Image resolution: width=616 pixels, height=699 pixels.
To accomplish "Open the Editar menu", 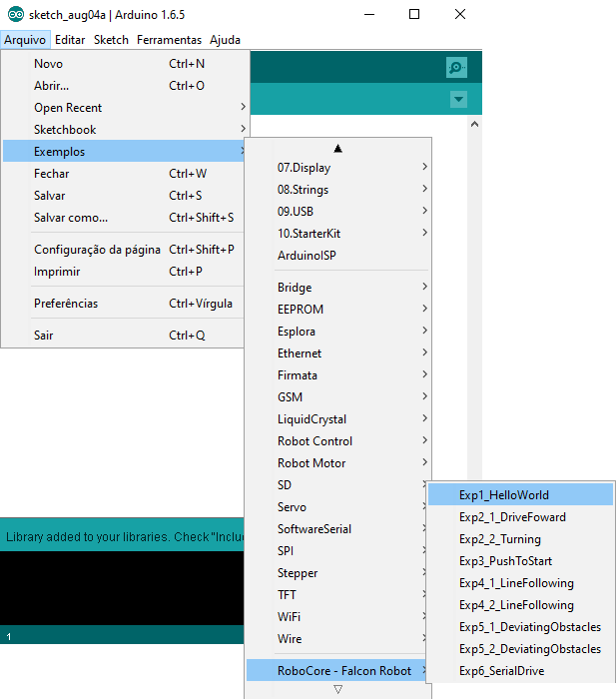I will 70,40.
